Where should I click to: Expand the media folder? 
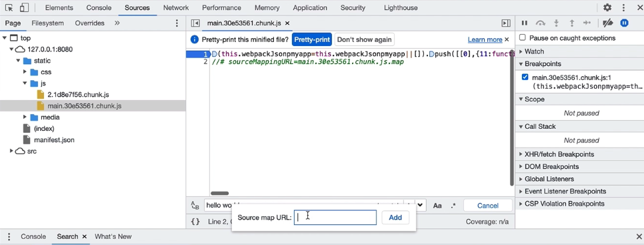click(x=25, y=117)
